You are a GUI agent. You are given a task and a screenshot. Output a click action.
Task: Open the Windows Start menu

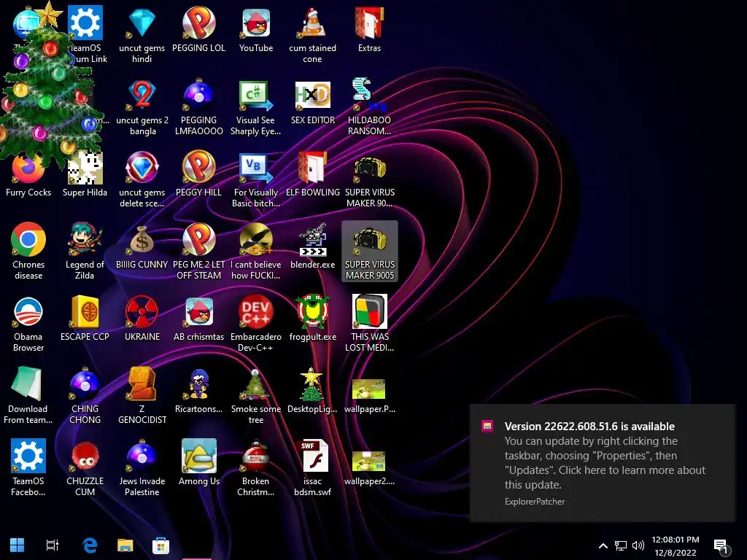point(18,545)
